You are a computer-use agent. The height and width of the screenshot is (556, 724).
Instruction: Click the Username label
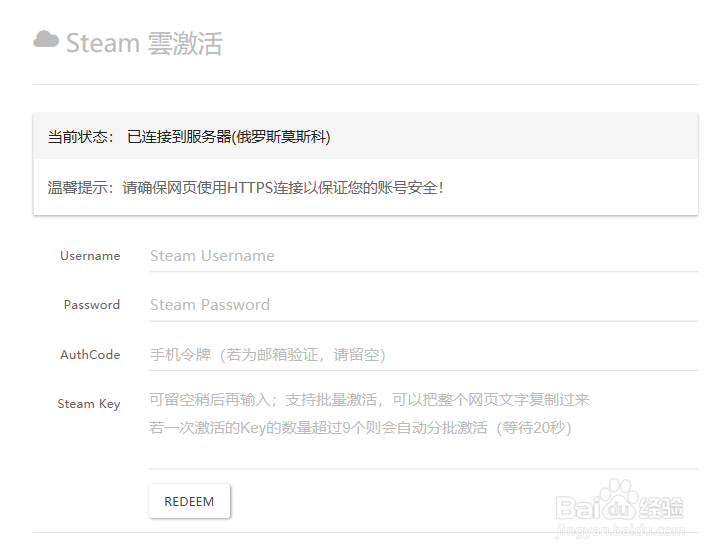click(x=90, y=256)
